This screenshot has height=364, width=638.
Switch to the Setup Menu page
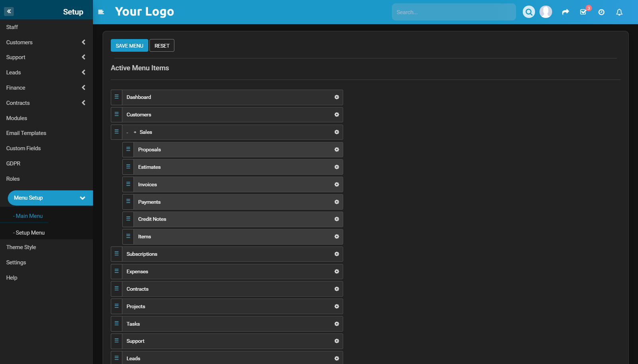click(x=29, y=232)
